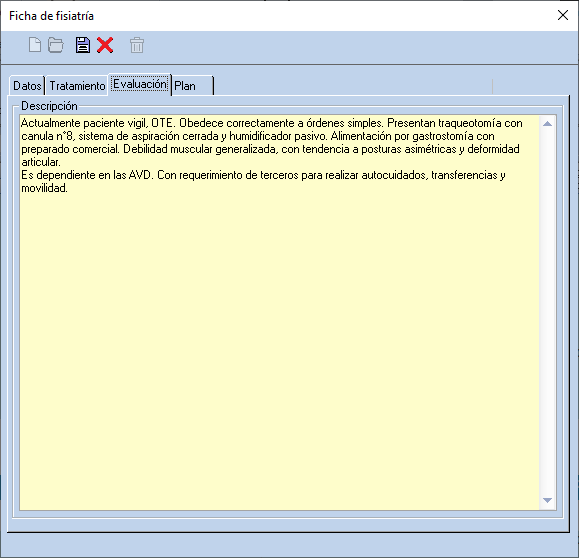This screenshot has height=558, width=579.
Task: Click the Ficha de fisiatría title bar
Action: click(277, 16)
